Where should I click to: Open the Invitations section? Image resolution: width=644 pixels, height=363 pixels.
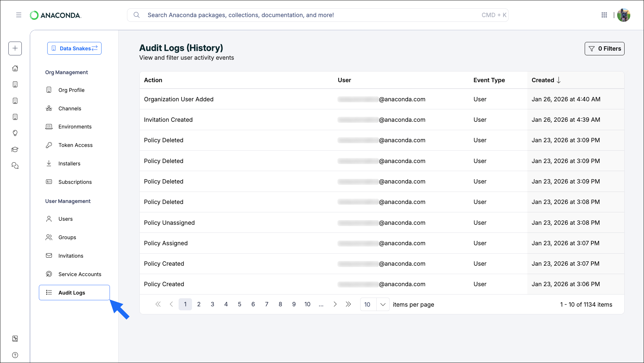pos(71,256)
